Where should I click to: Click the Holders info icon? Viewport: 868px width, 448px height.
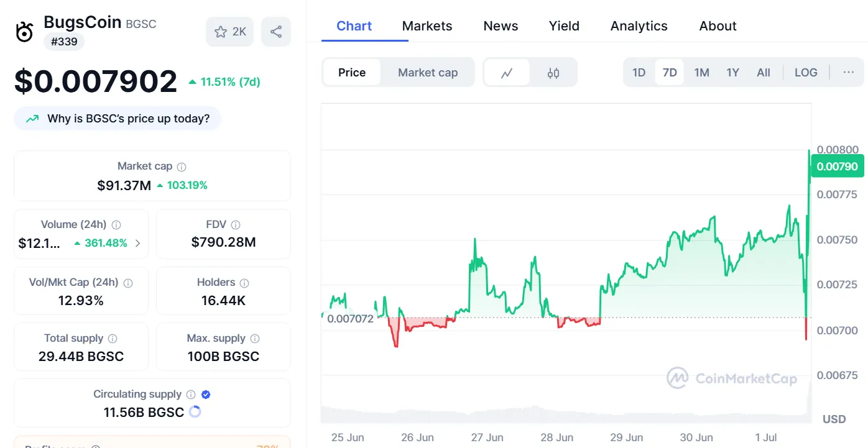(244, 283)
